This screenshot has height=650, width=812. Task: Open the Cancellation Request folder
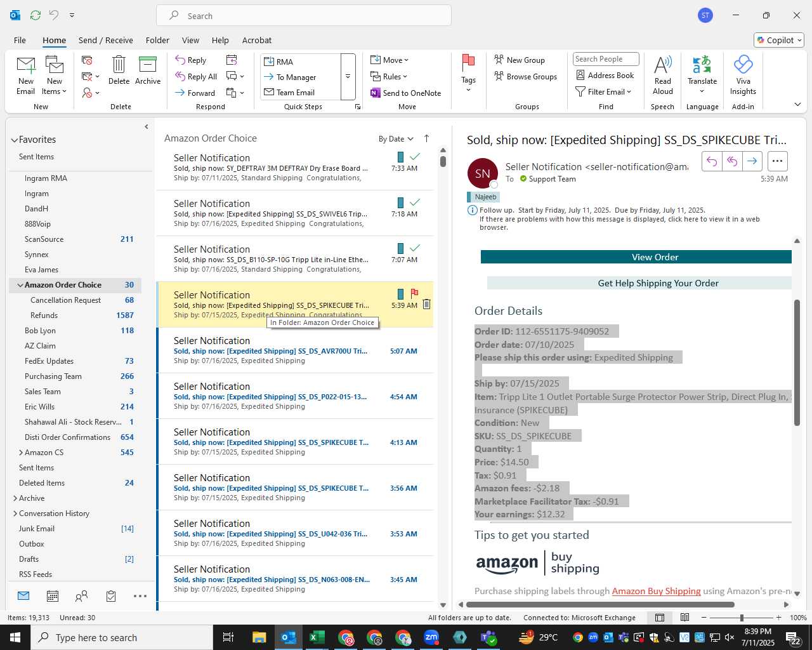75,300
